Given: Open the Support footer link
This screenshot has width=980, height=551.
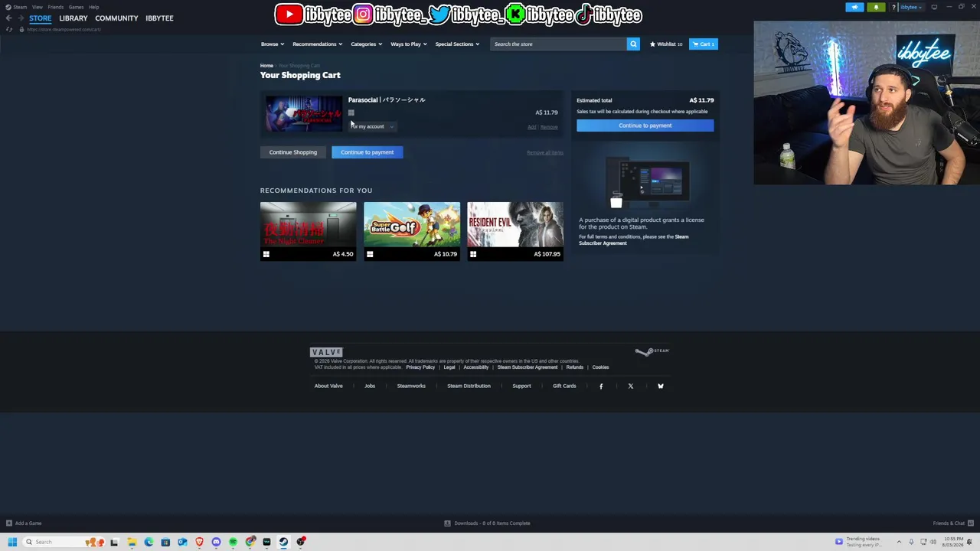Looking at the screenshot, I should (521, 386).
